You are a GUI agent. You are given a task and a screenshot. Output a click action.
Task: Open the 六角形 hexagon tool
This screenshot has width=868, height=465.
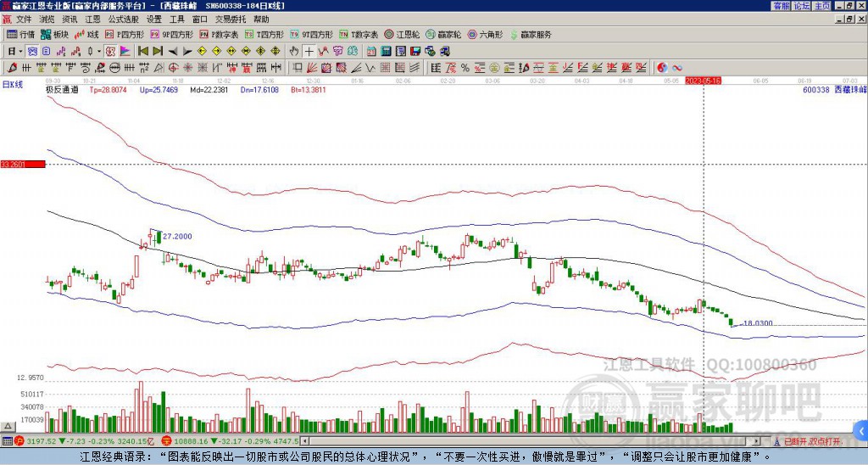pyautogui.click(x=485, y=34)
